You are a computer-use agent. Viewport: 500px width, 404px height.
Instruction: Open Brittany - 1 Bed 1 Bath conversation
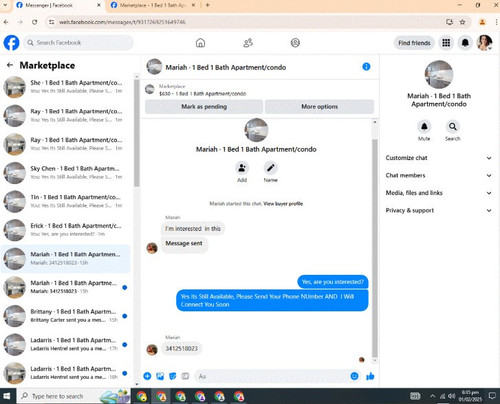(67, 316)
